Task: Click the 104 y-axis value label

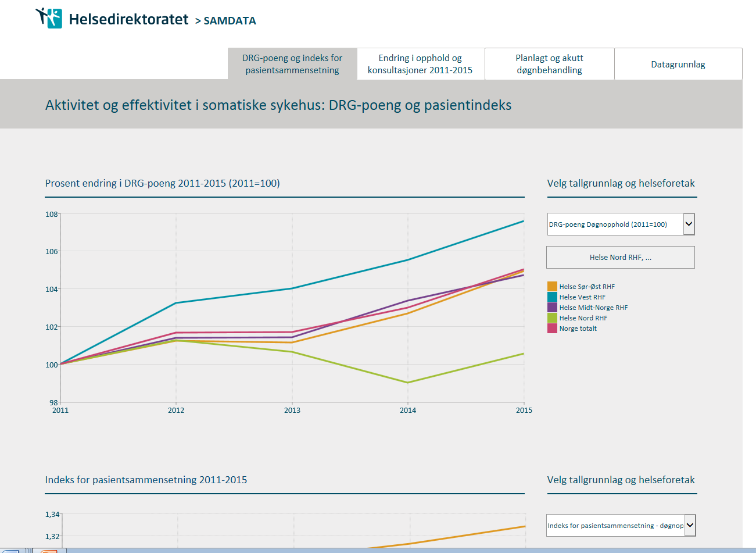Action: (52, 289)
